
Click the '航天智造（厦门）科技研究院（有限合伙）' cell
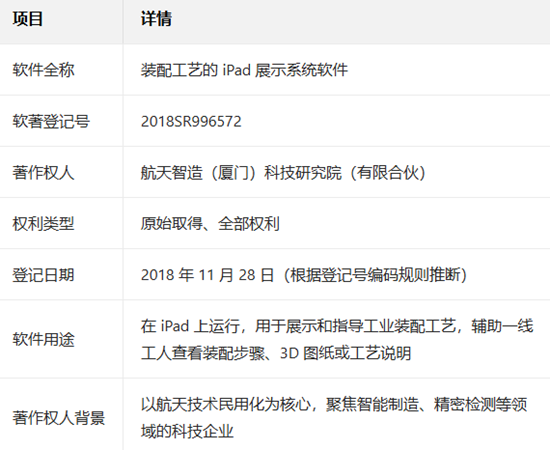click(284, 173)
